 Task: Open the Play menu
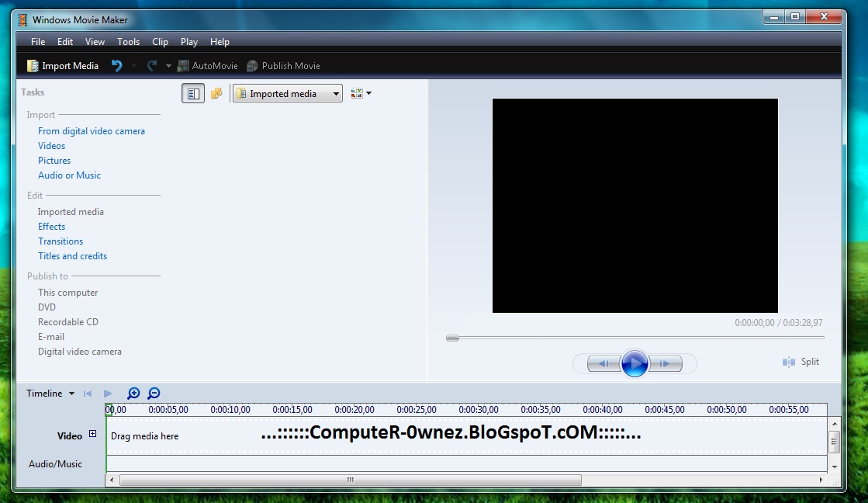(188, 42)
